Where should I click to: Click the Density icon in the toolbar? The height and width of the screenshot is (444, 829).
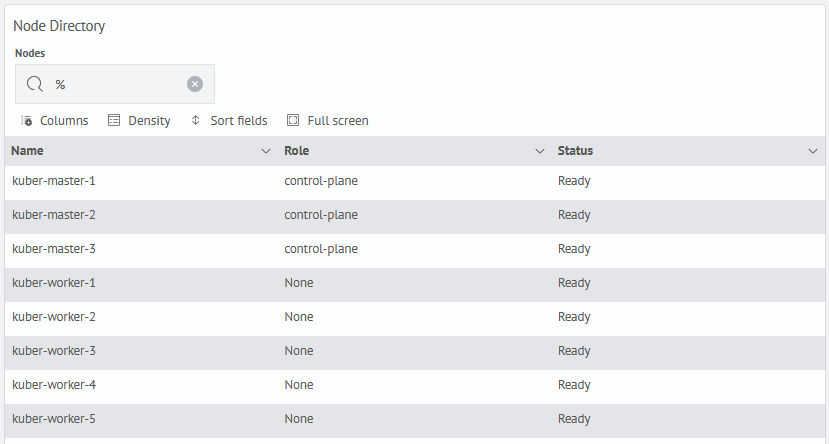[114, 121]
